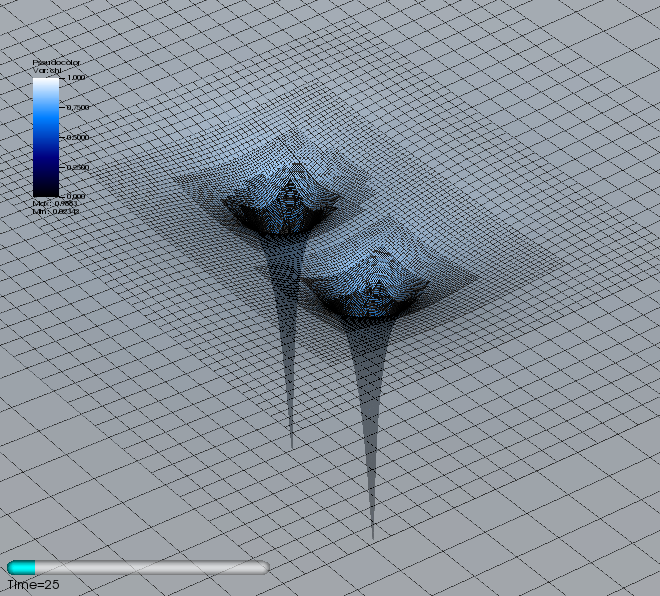Click the 0.5000 legend tick label
This screenshot has width=660, height=596.
coord(76,137)
